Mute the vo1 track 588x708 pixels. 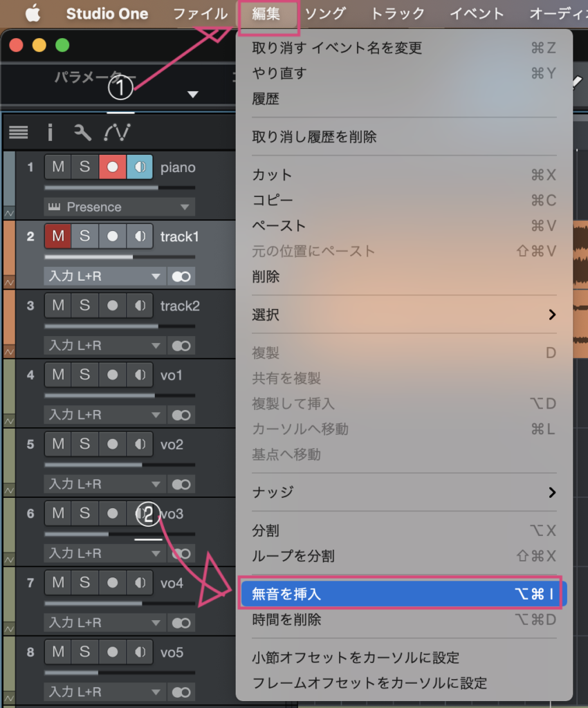click(58, 375)
